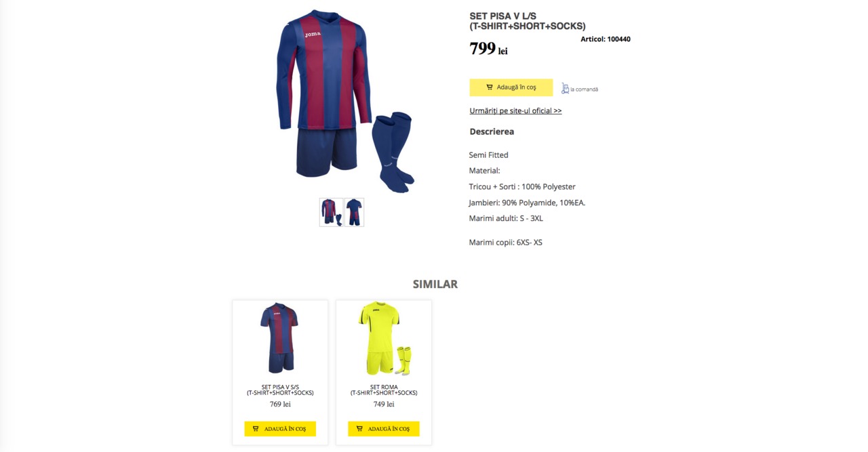Open yellow SET ROMA product image
Viewport: 868px width, 452px height.
[x=384, y=338]
